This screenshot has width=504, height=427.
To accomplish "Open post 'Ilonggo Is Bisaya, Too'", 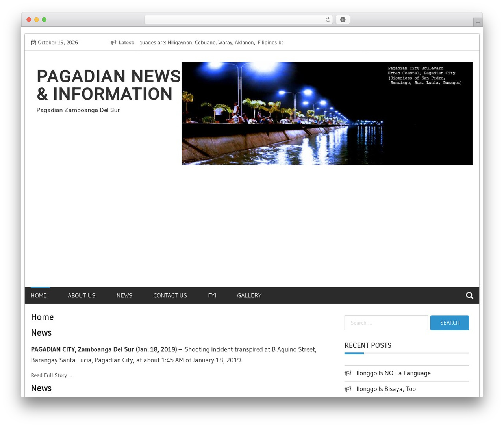I will point(386,389).
